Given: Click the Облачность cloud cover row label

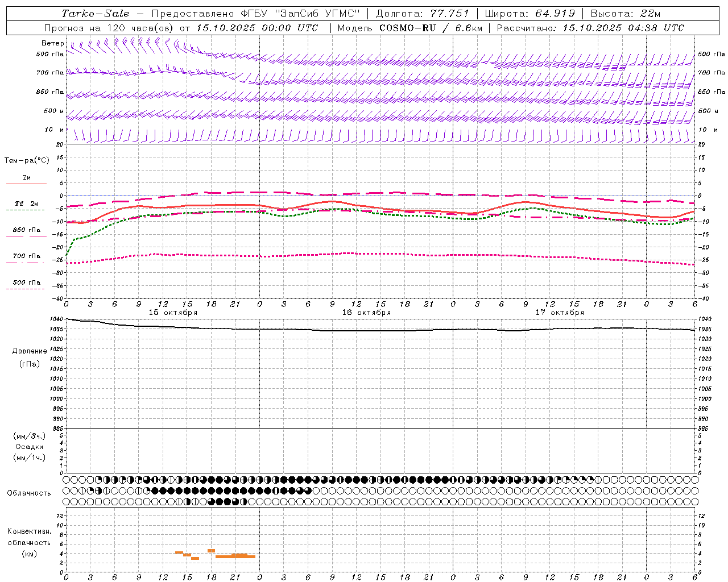Looking at the screenshot, I should click(x=29, y=493).
